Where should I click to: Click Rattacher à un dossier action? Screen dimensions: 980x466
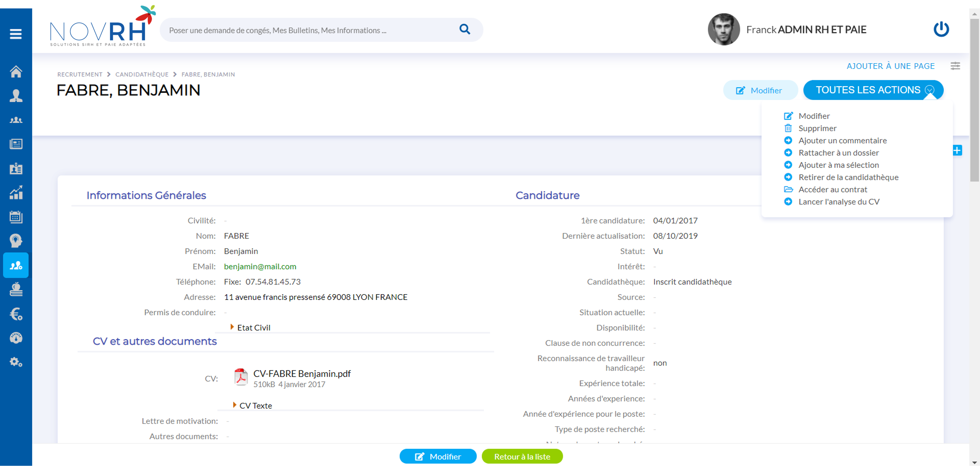pos(838,153)
